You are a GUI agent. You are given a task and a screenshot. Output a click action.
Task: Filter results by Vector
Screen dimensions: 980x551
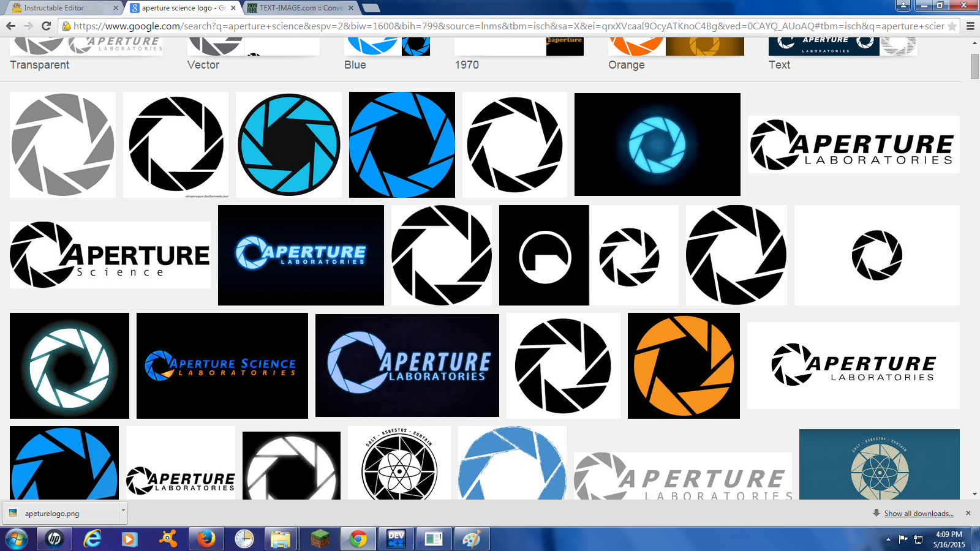[x=203, y=65]
